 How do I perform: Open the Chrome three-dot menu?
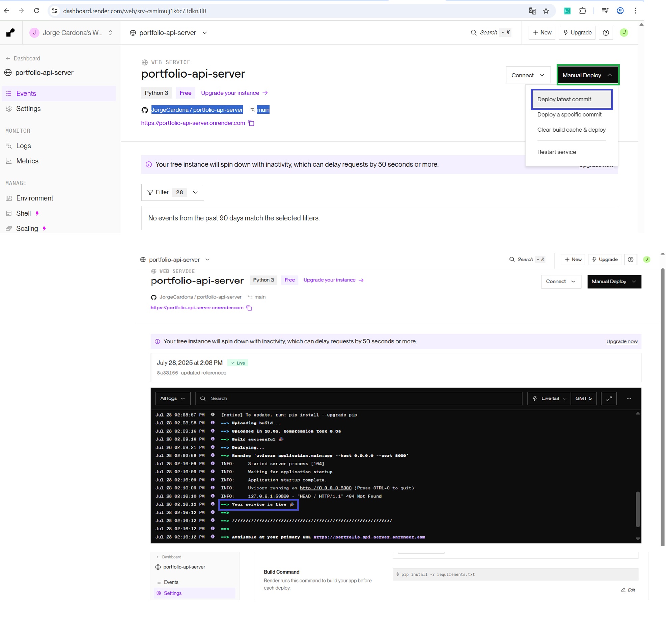(636, 11)
